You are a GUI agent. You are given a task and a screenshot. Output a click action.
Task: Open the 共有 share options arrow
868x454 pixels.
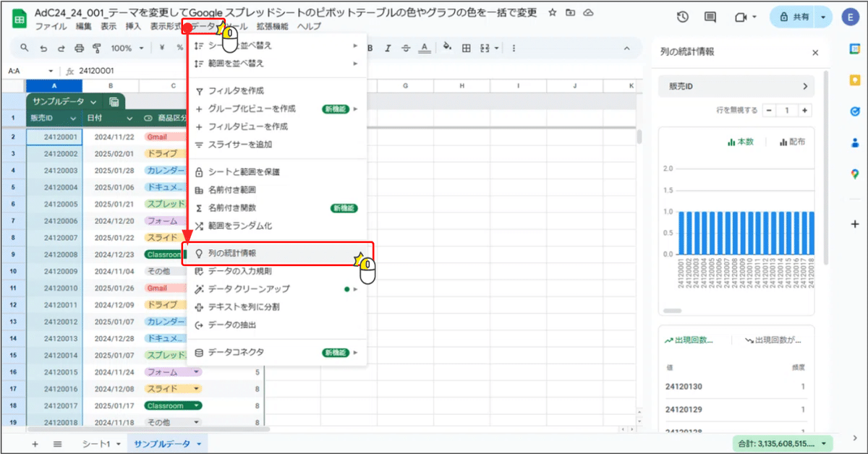coord(824,17)
